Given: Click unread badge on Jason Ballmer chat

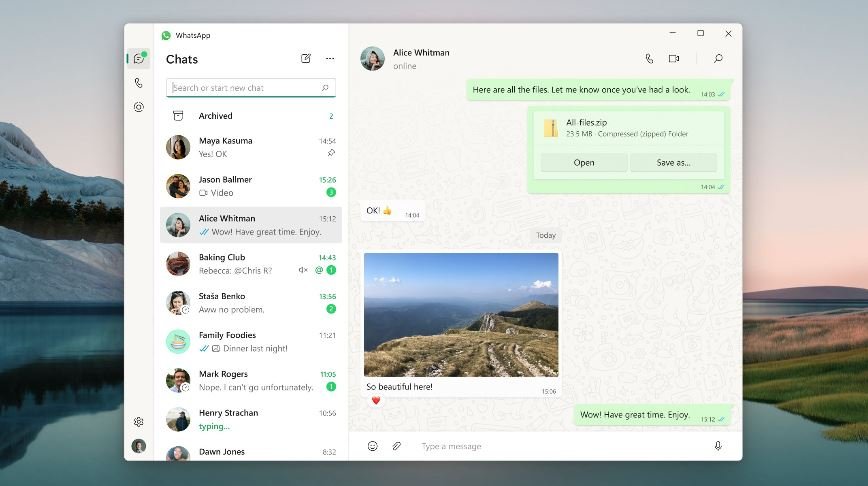Looking at the screenshot, I should [x=331, y=192].
